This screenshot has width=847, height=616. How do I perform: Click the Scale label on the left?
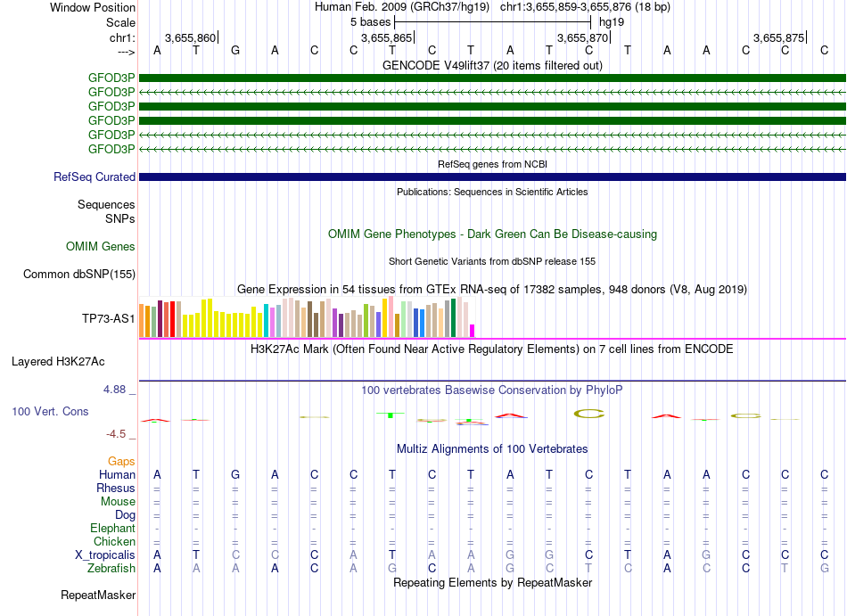click(120, 22)
